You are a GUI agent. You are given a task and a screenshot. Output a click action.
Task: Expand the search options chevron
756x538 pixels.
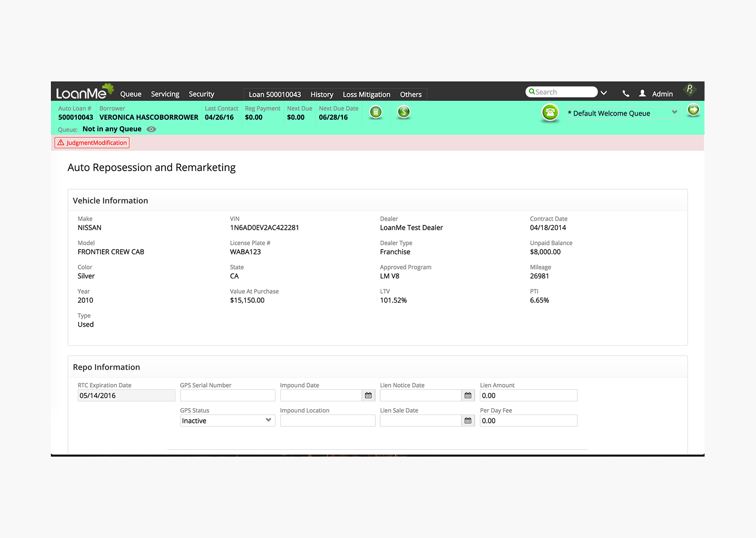point(604,92)
